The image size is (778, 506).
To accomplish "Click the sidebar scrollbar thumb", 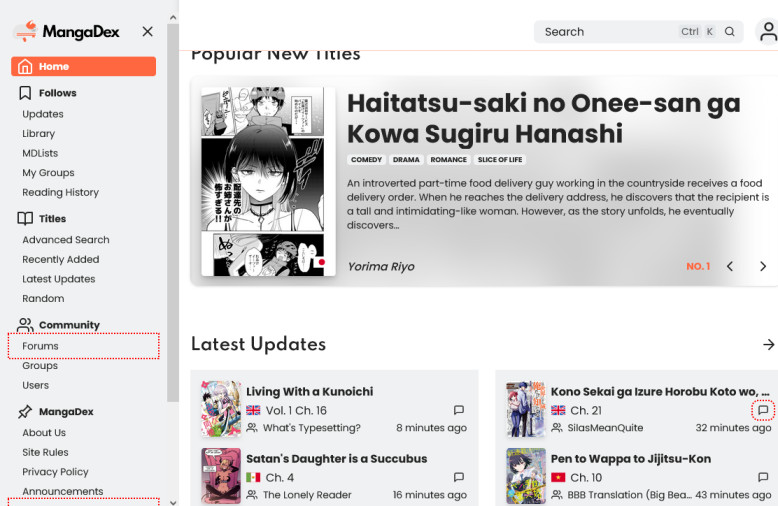I will (173, 213).
